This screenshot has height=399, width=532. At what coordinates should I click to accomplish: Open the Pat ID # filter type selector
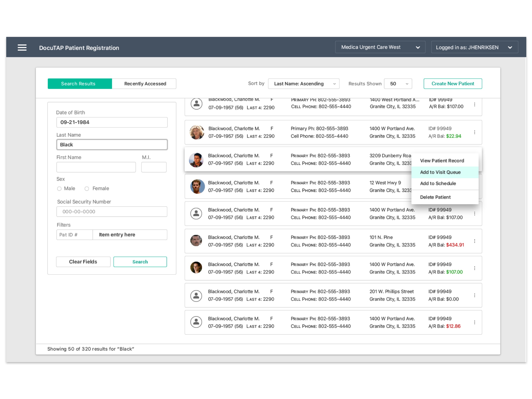pyautogui.click(x=75, y=235)
